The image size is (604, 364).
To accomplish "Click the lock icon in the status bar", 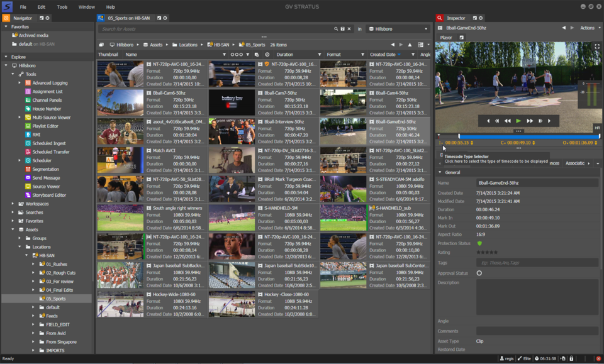I will tap(571, 358).
